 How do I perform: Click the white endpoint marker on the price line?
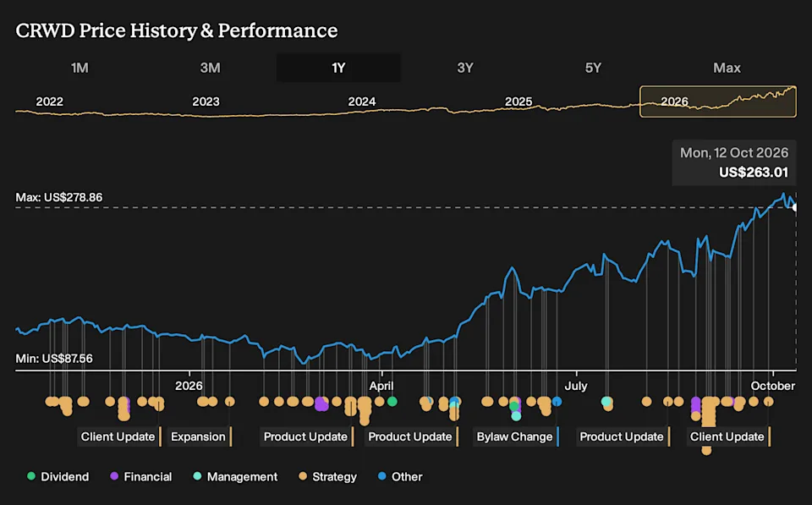[795, 208]
